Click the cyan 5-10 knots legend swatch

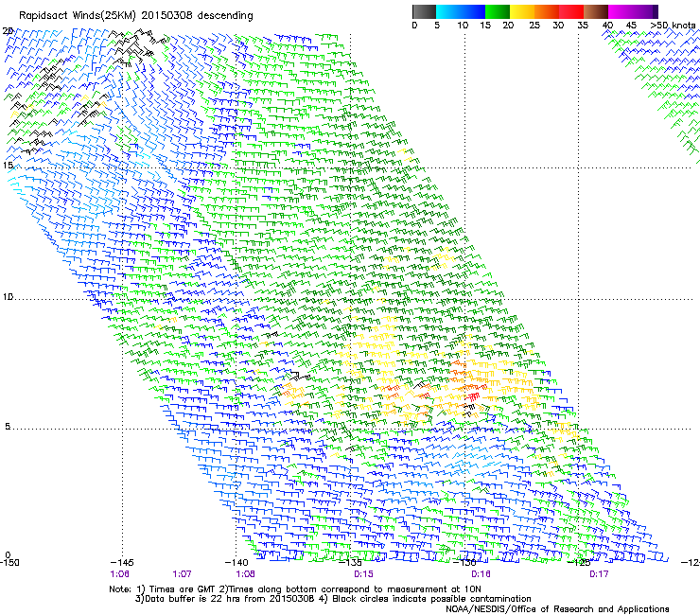pyautogui.click(x=448, y=11)
